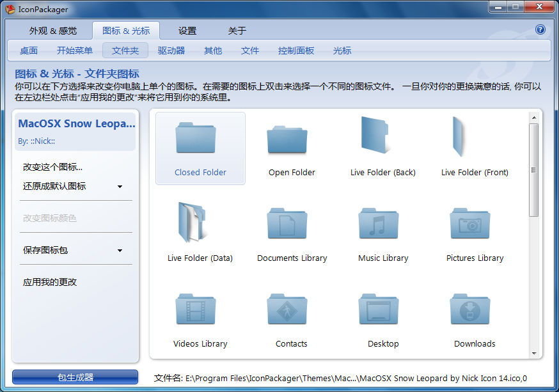Screen dimensions: 559x392
Task: Click 保存图标包 option
Action: [x=45, y=250]
